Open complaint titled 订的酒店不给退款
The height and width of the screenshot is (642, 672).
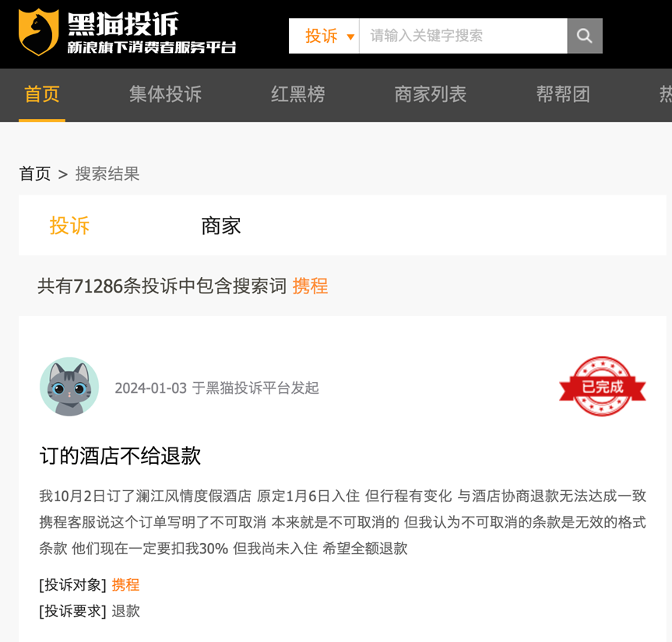(120, 455)
